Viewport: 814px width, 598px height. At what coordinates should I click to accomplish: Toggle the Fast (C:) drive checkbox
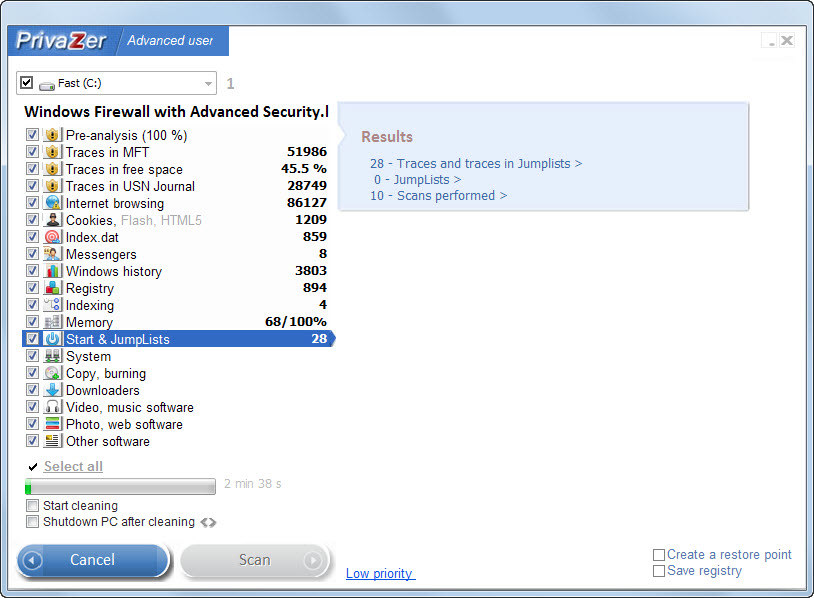pos(26,83)
